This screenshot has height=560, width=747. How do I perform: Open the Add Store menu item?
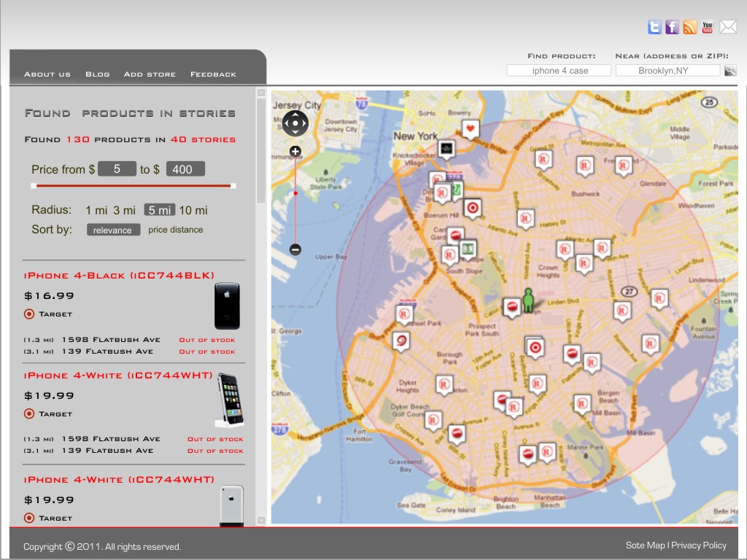(150, 74)
